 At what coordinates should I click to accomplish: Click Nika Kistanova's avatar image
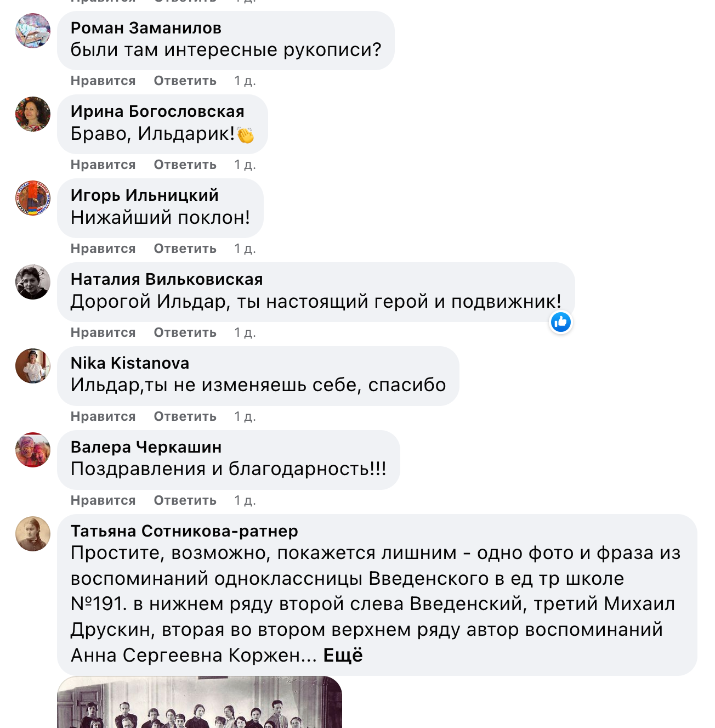coord(33,366)
